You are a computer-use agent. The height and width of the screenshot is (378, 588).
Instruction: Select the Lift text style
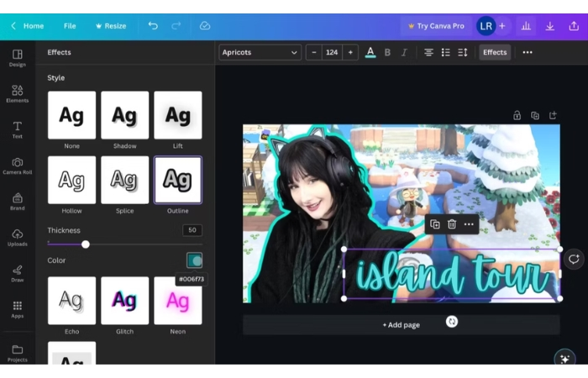178,115
